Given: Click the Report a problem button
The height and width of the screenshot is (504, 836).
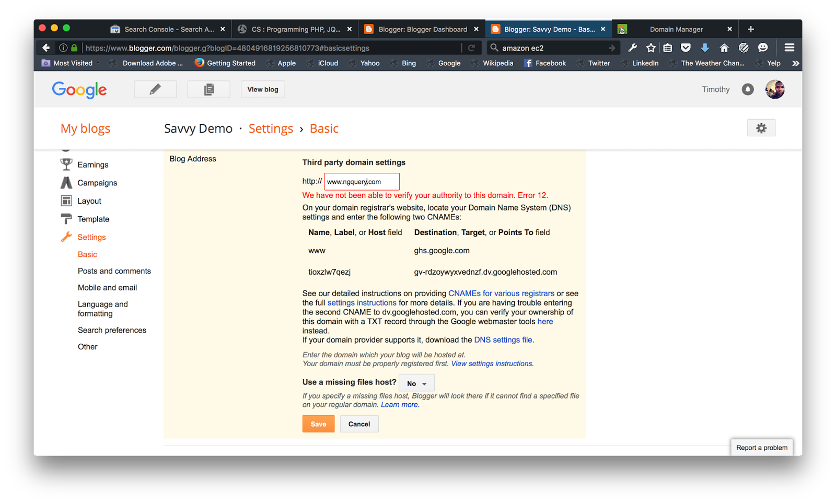Looking at the screenshot, I should [762, 448].
